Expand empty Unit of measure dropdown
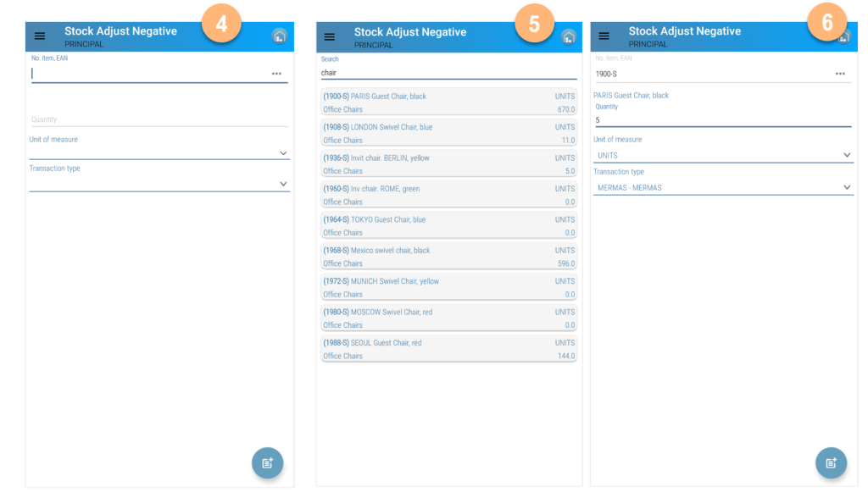This screenshot has height=498, width=868. point(159,152)
